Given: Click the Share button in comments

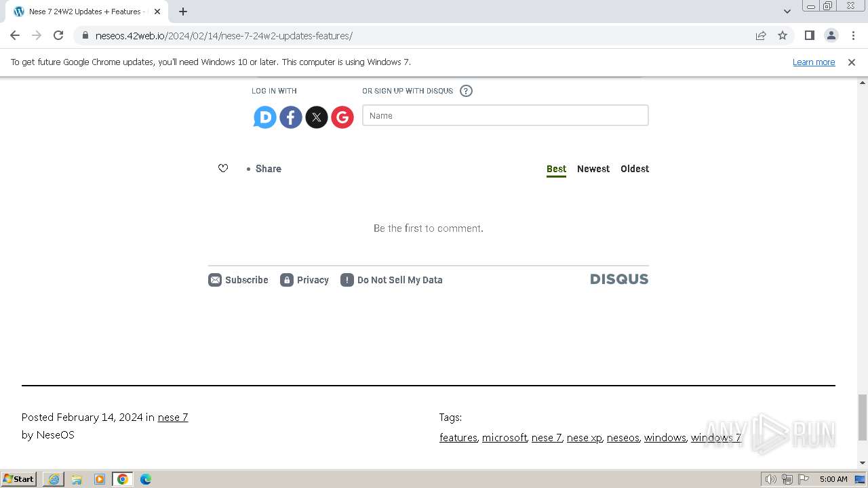Looking at the screenshot, I should 268,169.
